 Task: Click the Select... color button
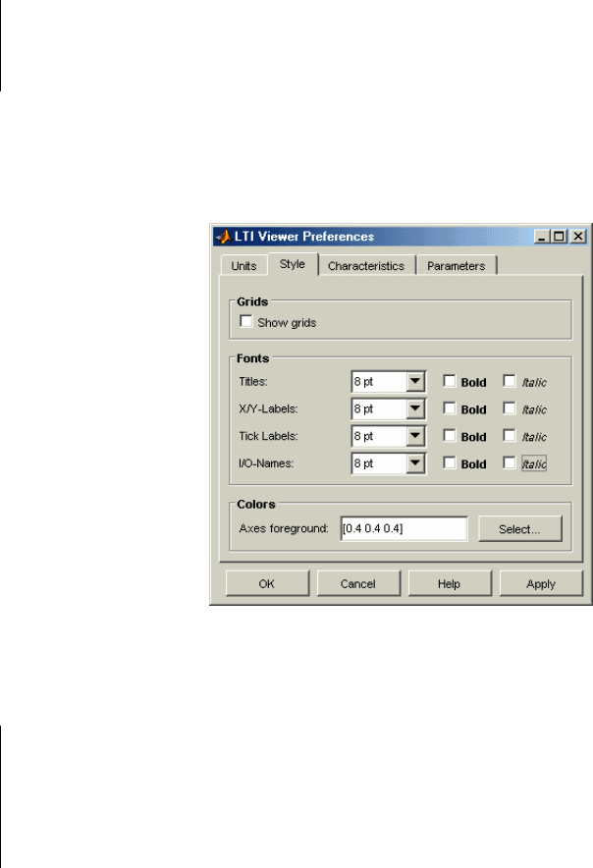(520, 528)
